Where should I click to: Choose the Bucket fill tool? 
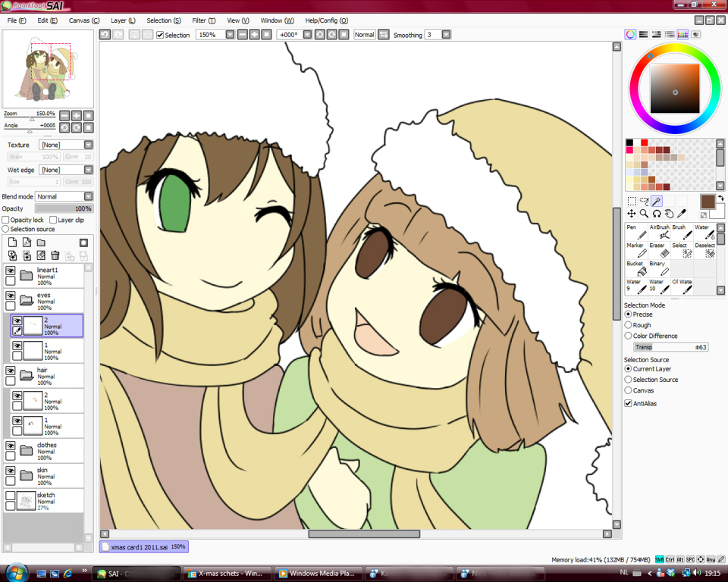(635, 268)
